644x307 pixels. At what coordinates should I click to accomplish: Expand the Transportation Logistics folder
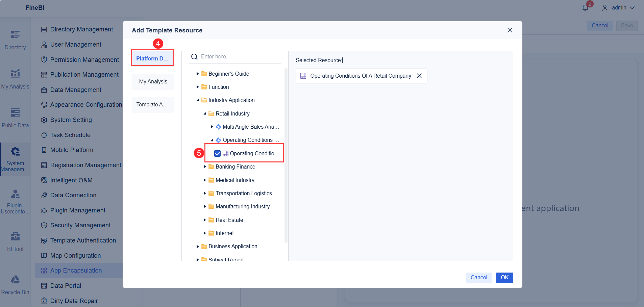pos(205,194)
